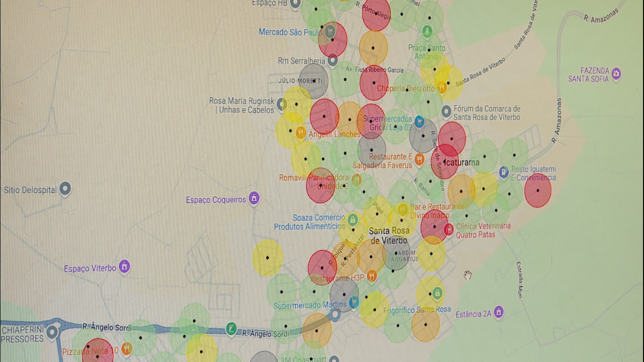
Task: Click the Estância 2A place label
Action: click(x=474, y=314)
